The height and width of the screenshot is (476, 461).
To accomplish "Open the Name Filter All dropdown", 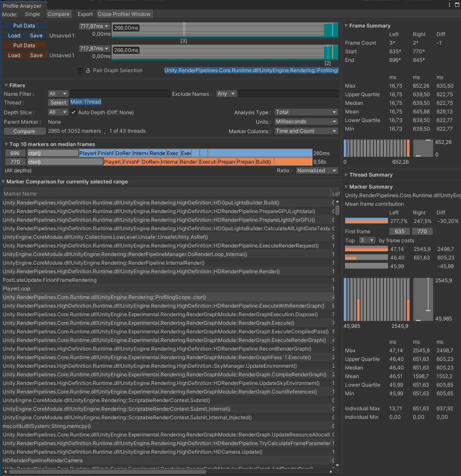I will [x=58, y=93].
